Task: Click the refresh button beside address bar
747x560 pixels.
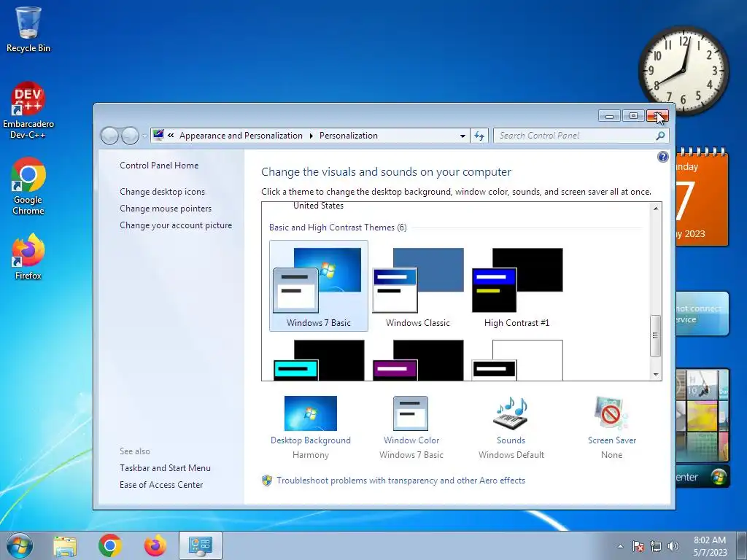Action: tap(479, 136)
